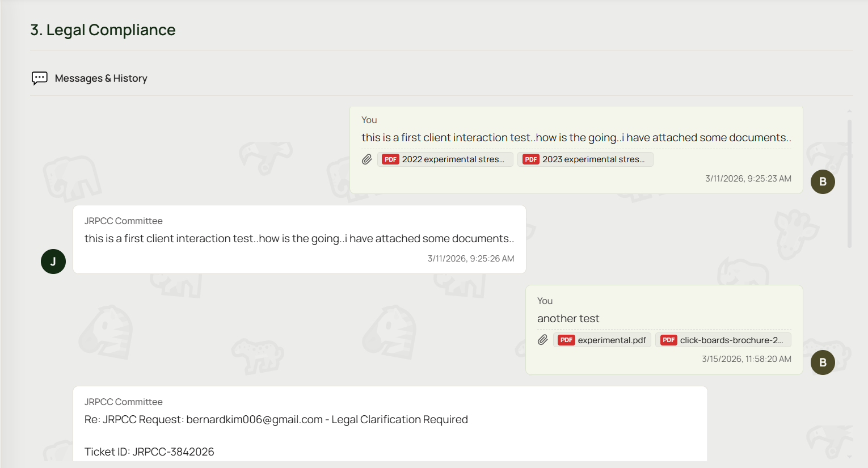868x468 pixels.
Task: Open the click-boards-brochure attachment chip
Action: point(723,340)
